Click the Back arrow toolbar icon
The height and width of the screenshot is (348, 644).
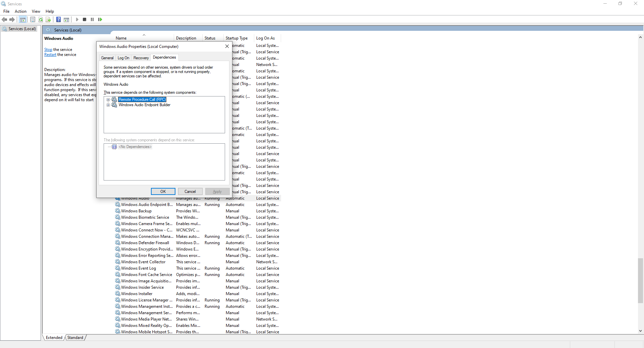[x=4, y=19]
